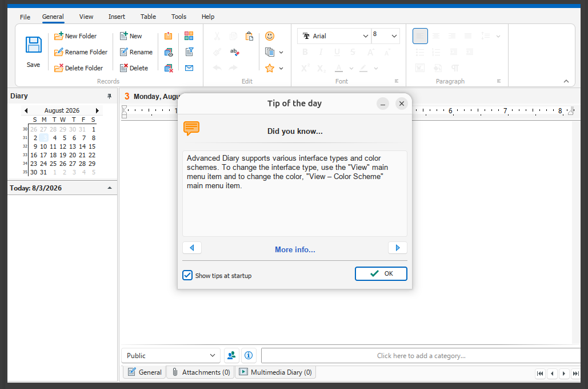Uncheck Show tips at startup
The height and width of the screenshot is (389, 588).
tap(187, 275)
